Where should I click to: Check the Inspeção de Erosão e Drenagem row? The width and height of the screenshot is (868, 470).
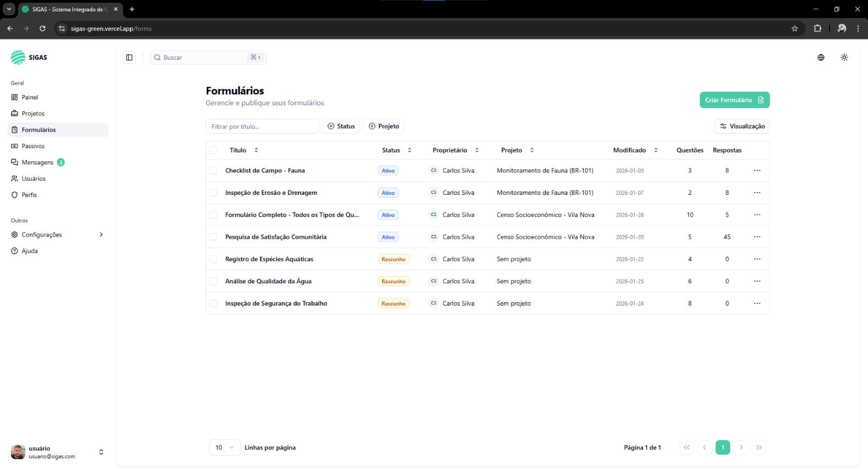213,193
